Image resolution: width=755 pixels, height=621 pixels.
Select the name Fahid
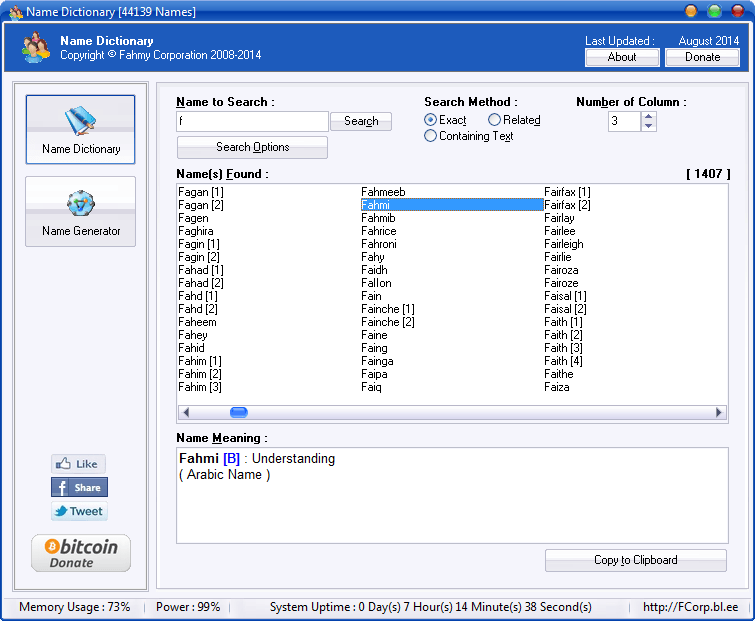coord(191,348)
